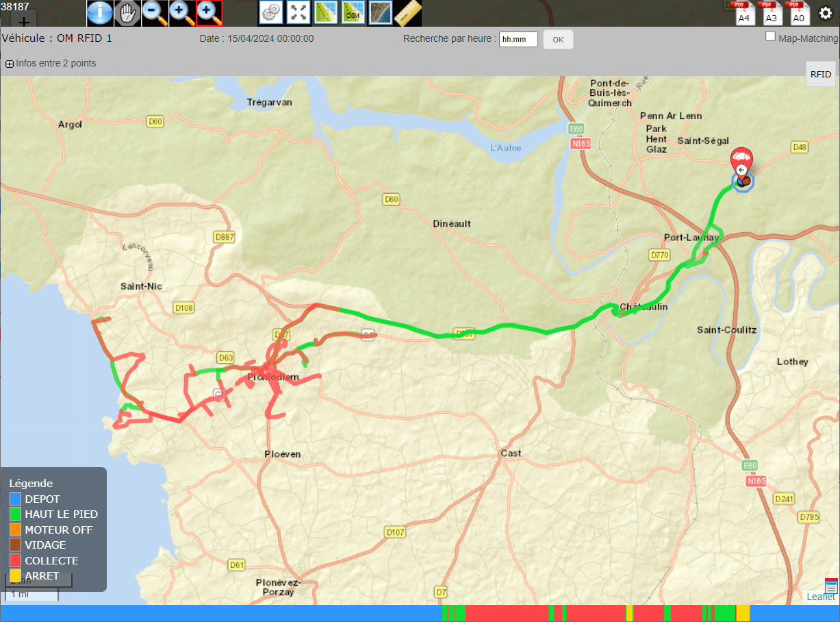Enable the Map-Matching checkbox
Screen dimensions: 840x622
(770, 37)
